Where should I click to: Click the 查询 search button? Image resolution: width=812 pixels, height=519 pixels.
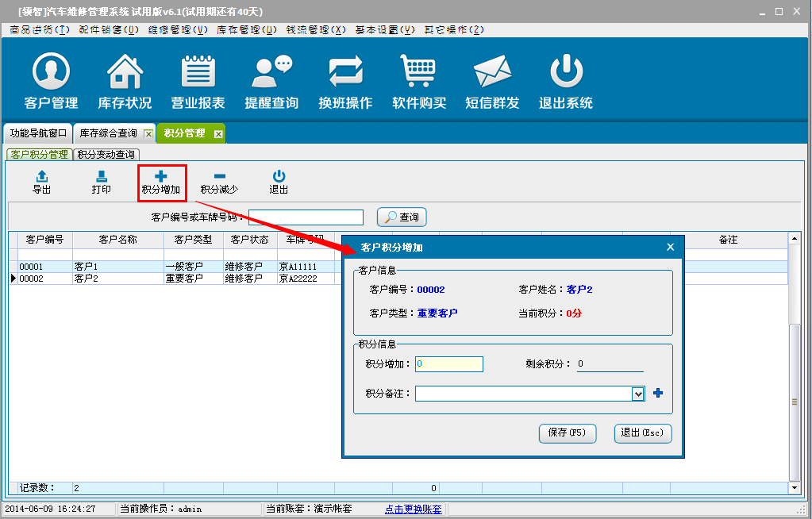click(x=402, y=217)
